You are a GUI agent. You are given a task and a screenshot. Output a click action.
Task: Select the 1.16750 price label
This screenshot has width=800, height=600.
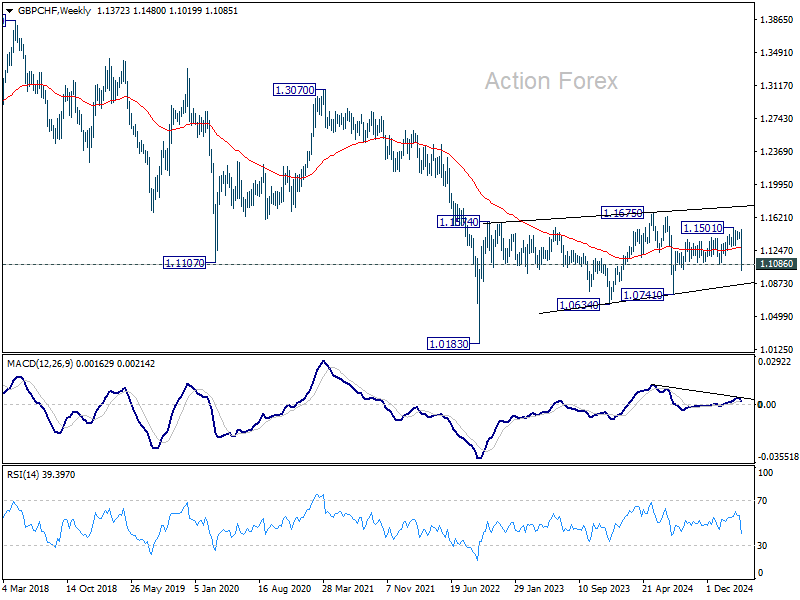pyautogui.click(x=622, y=213)
